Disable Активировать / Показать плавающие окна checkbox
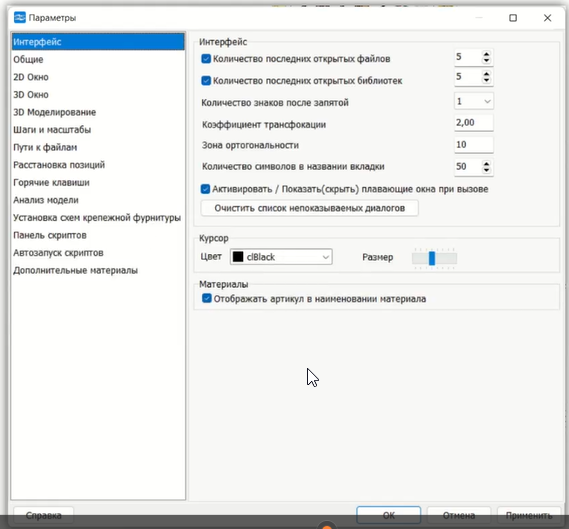The image size is (569, 529). tap(205, 189)
